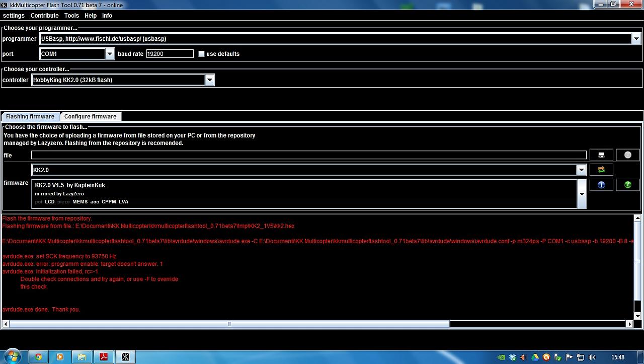Open the NVIDIA tray icon
This screenshot has height=364, width=644.
pos(501,357)
